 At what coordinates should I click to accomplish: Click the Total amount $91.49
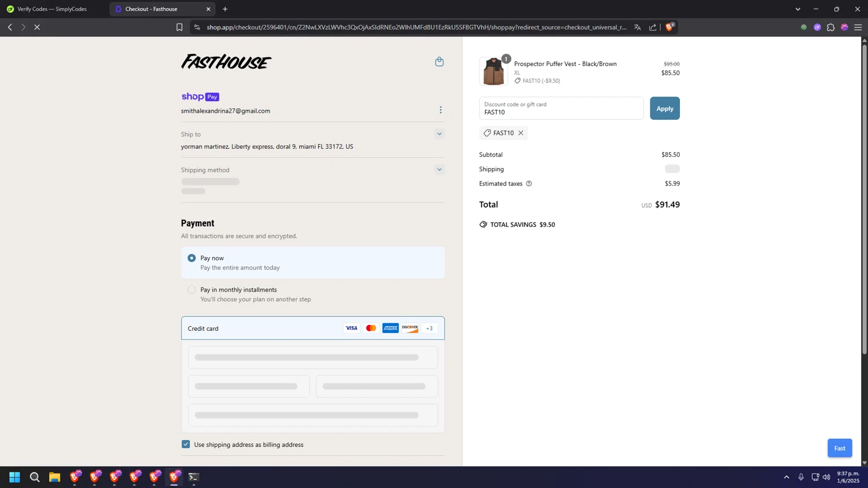tap(667, 205)
